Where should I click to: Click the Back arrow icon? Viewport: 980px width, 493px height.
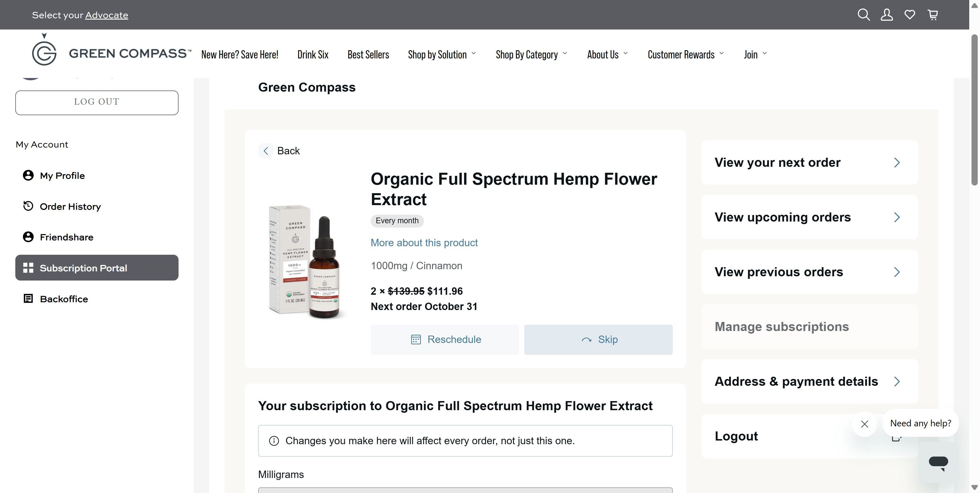click(x=266, y=151)
